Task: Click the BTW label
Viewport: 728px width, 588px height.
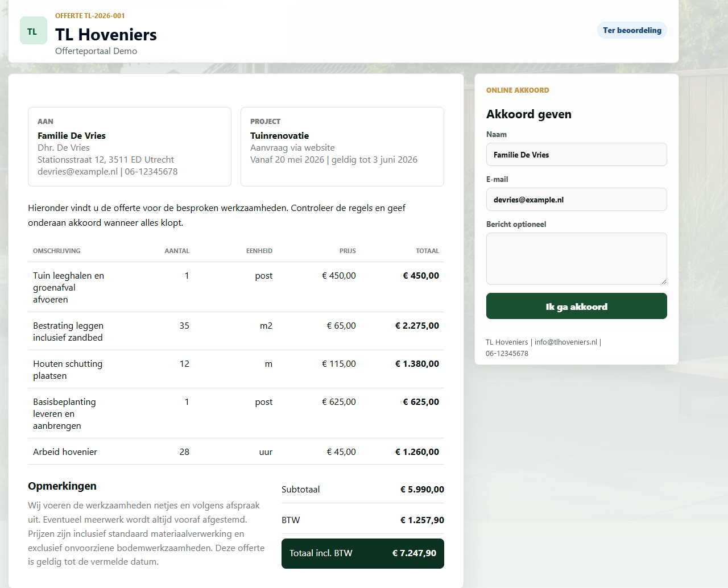Action: coord(291,520)
